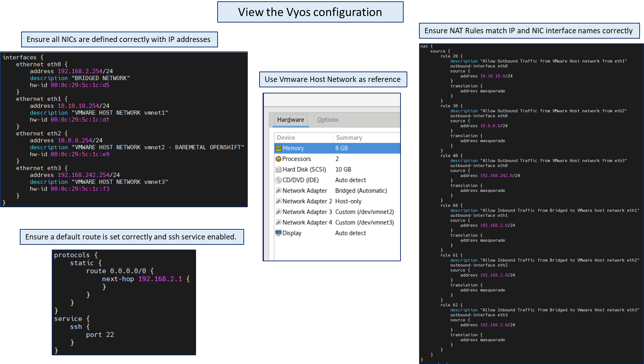The image size is (644, 364).
Task: Click the Network Adapter 2 icon
Action: click(278, 201)
